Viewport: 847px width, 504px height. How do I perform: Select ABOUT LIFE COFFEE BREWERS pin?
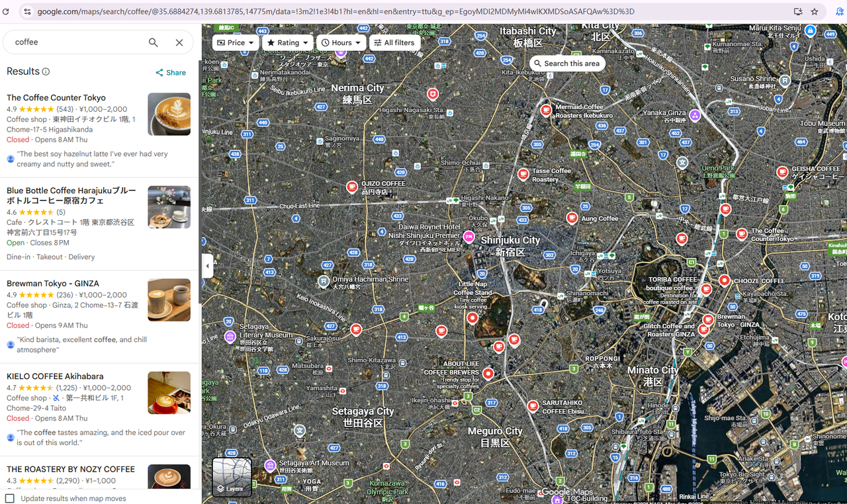[488, 374]
